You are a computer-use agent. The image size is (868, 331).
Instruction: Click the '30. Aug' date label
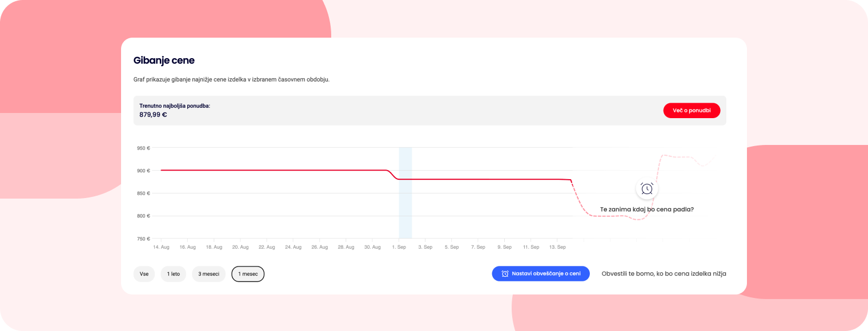[372, 247]
